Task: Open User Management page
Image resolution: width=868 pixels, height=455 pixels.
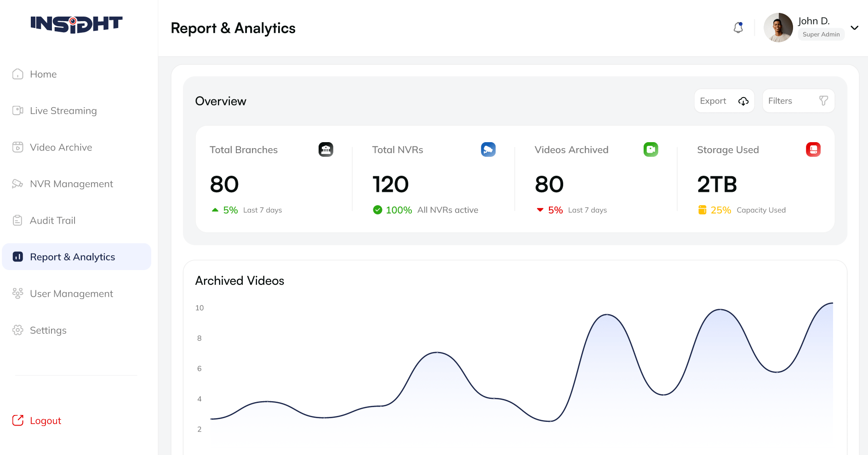Action: click(71, 294)
